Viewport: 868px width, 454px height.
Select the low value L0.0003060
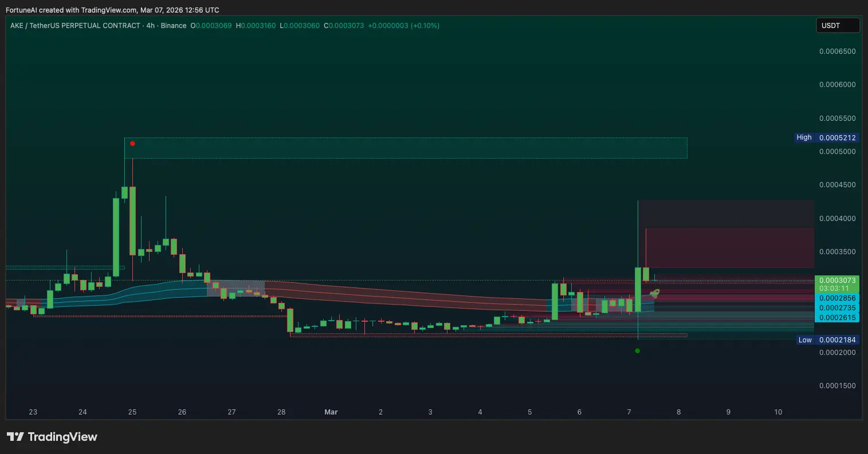pos(300,26)
